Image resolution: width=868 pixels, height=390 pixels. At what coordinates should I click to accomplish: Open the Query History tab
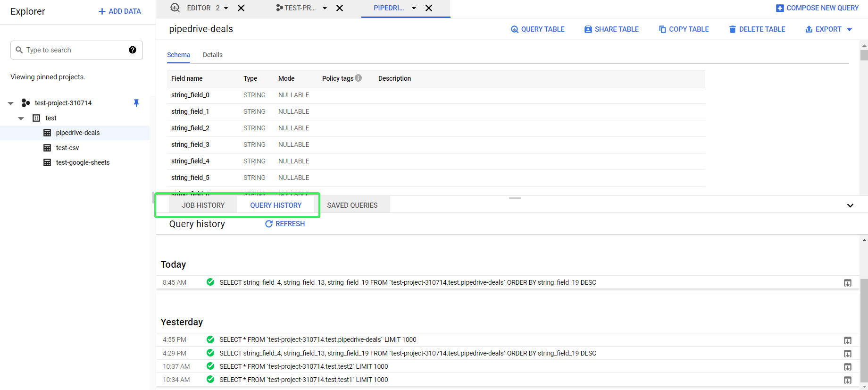pos(276,205)
